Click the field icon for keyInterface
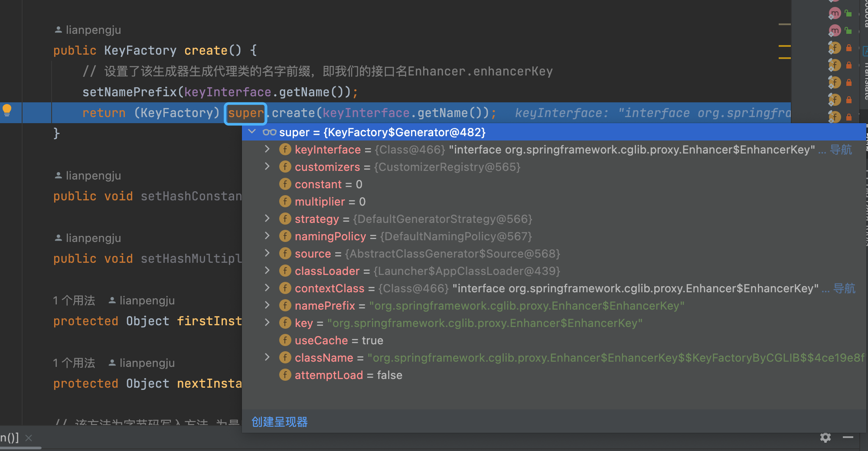This screenshot has height=451, width=868. (x=285, y=150)
